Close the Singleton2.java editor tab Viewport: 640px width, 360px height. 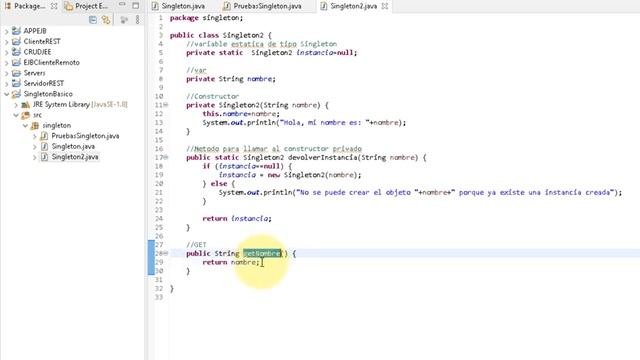[384, 6]
